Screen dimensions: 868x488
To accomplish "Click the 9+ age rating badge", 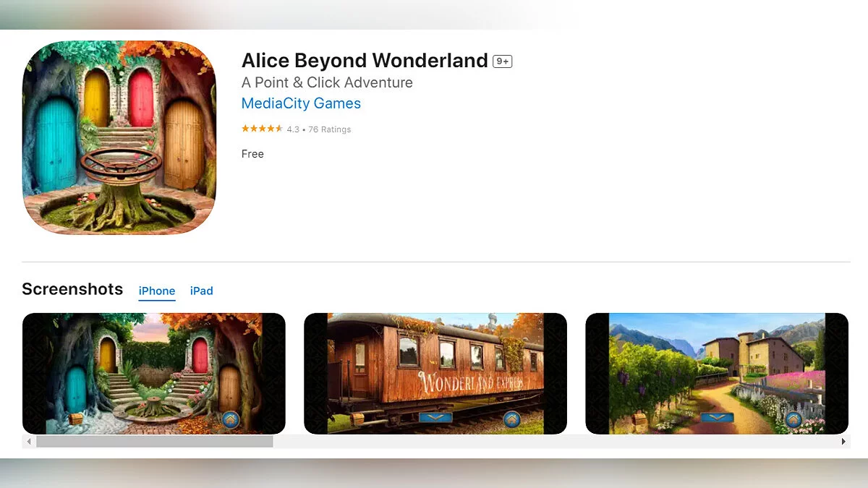I will [x=503, y=61].
